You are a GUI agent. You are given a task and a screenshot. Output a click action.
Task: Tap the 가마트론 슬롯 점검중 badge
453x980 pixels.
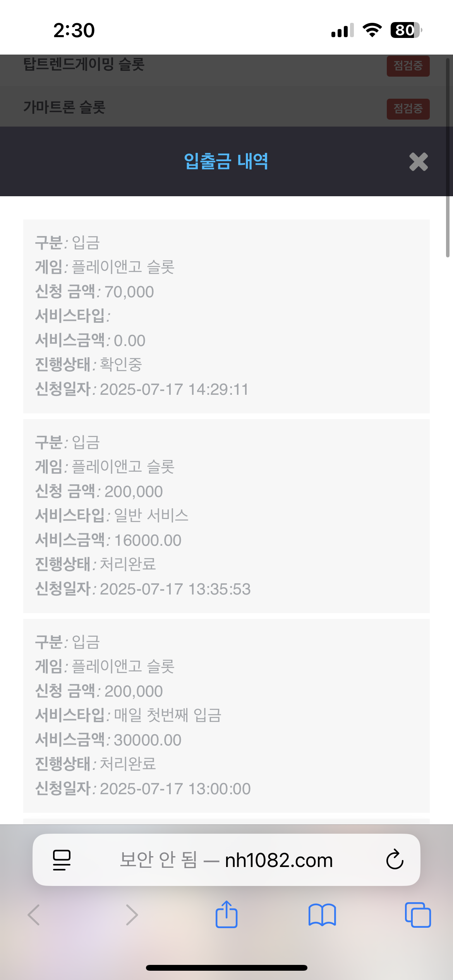point(408,109)
